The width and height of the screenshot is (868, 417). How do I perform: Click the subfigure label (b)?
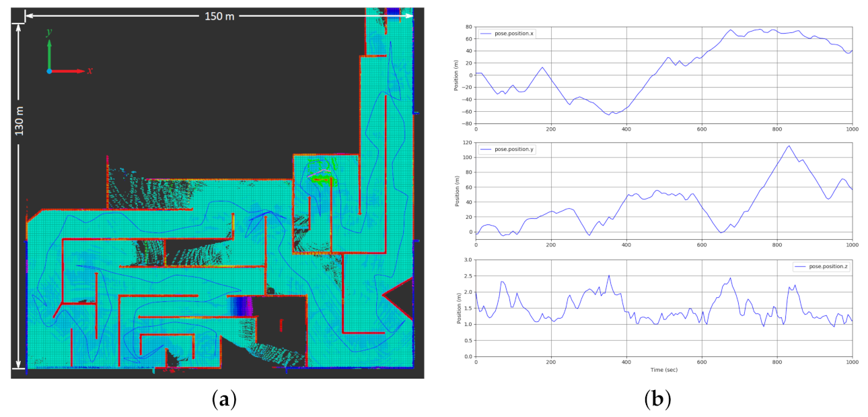(x=657, y=400)
